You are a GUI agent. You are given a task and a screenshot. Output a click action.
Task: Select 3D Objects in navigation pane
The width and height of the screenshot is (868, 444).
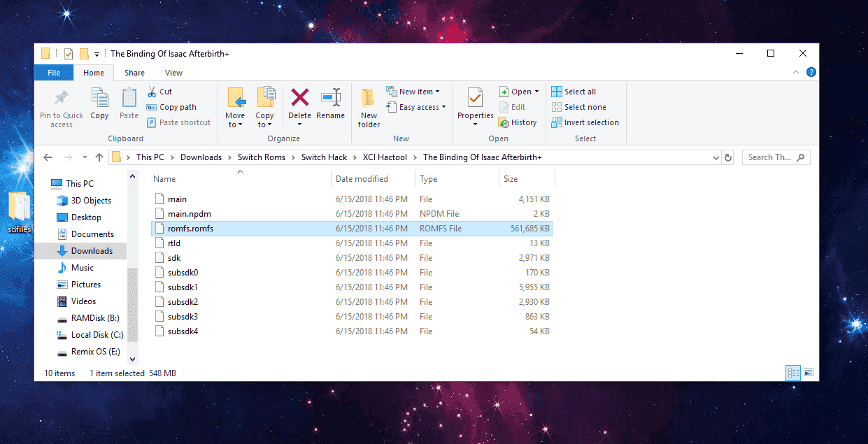[90, 201]
